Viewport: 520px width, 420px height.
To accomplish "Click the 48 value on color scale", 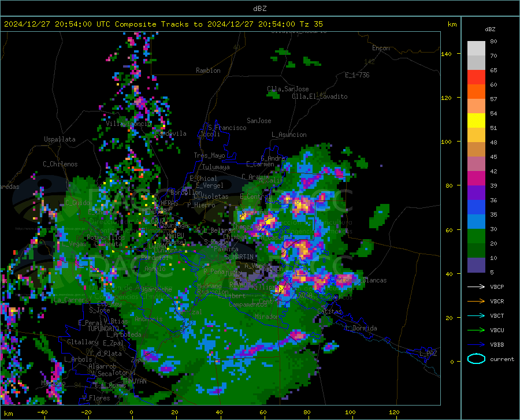I will coord(493,143).
